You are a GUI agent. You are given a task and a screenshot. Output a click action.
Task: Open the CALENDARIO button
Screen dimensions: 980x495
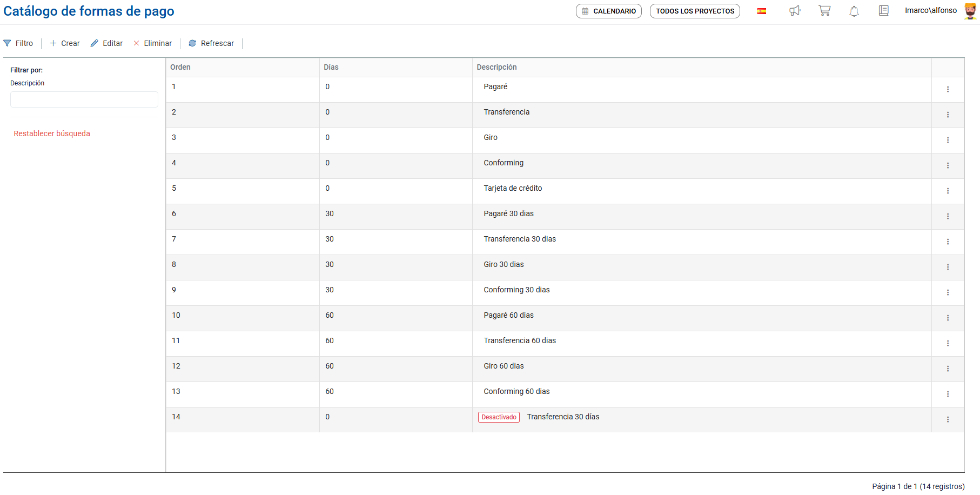point(609,11)
